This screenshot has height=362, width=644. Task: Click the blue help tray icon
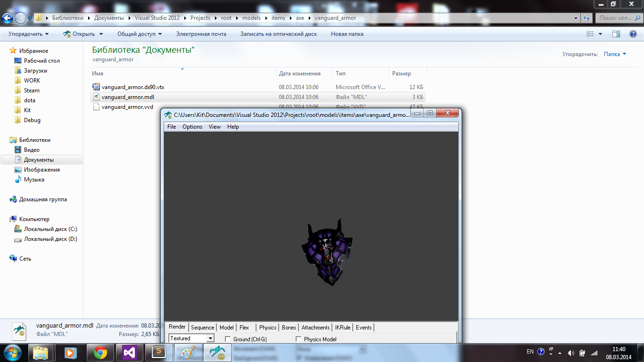coord(541,352)
